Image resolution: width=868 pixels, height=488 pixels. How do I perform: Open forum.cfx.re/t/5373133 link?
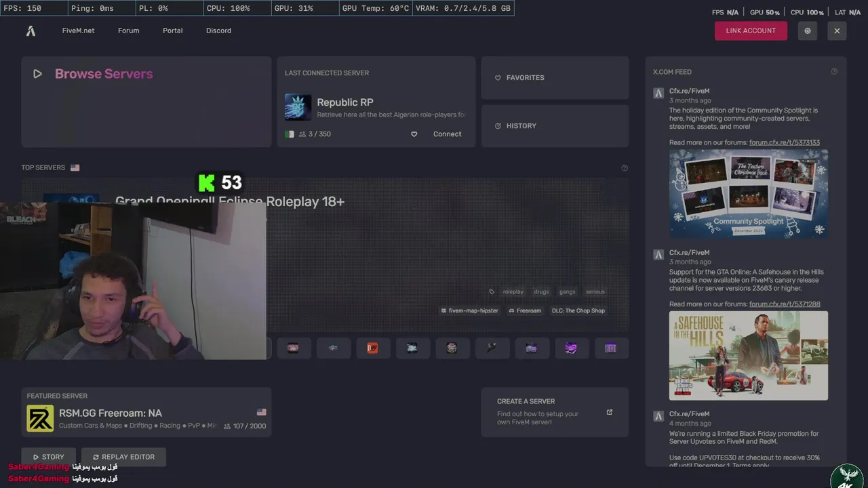pyautogui.click(x=785, y=142)
